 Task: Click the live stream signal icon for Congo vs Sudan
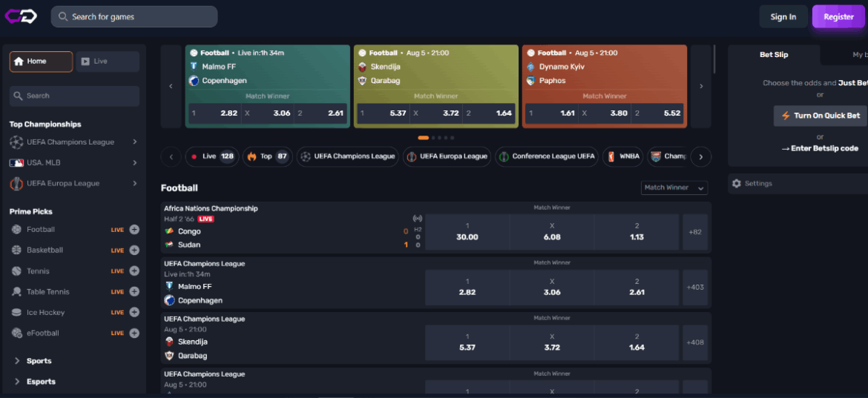[x=418, y=219]
